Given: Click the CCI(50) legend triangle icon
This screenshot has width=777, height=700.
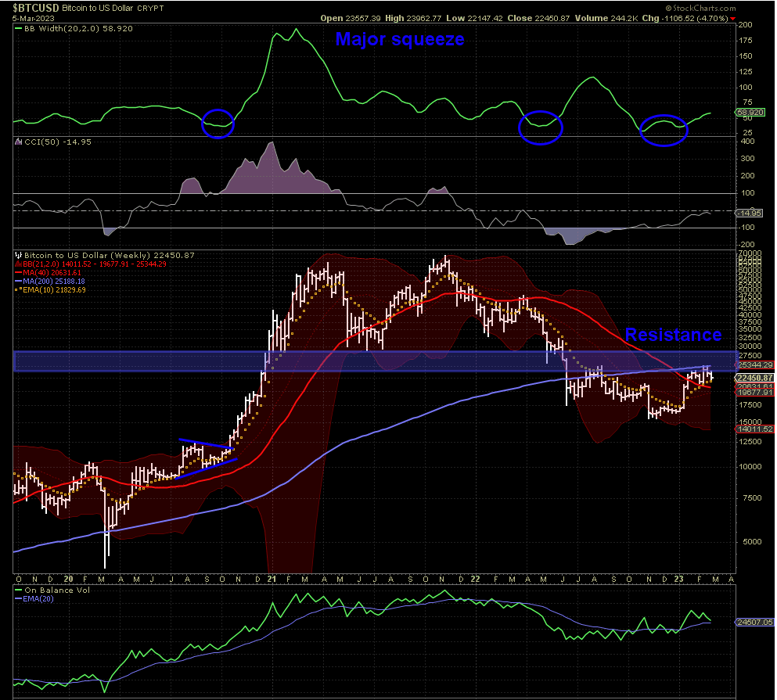Looking at the screenshot, I should pos(19,142).
